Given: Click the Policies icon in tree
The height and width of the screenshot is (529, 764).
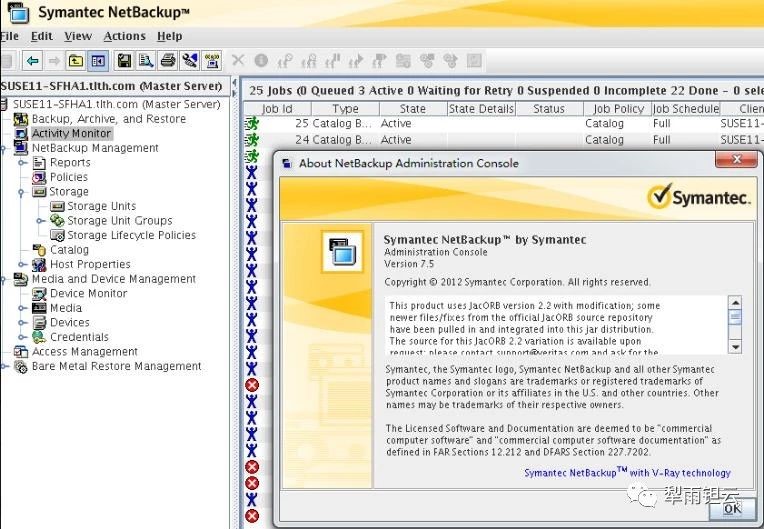Looking at the screenshot, I should (39, 177).
